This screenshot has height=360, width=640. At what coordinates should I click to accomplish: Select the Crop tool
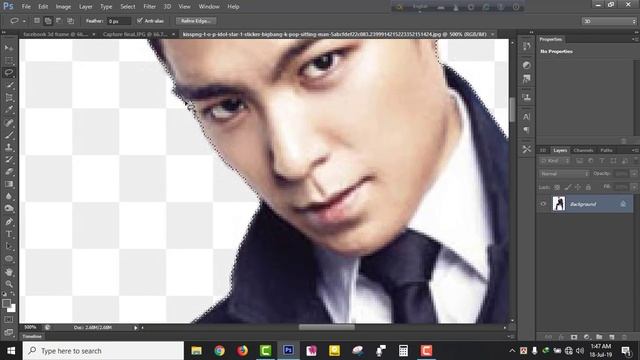click(x=9, y=98)
